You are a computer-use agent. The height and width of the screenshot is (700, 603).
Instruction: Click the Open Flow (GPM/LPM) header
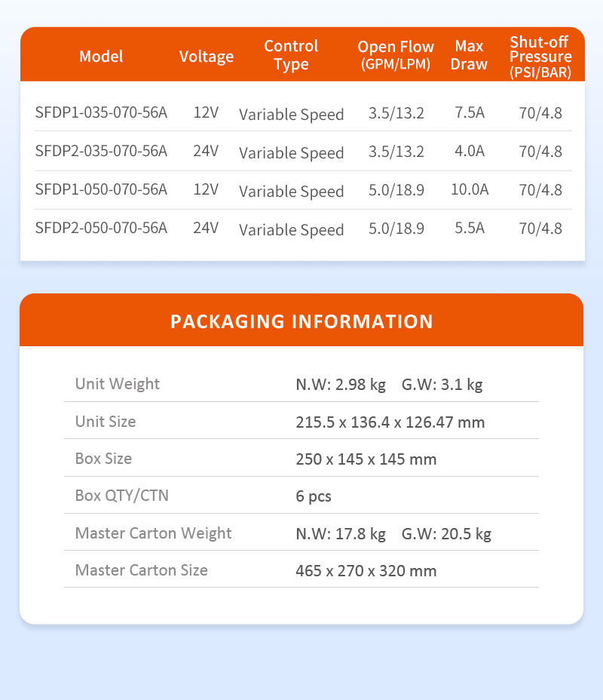coord(396,55)
